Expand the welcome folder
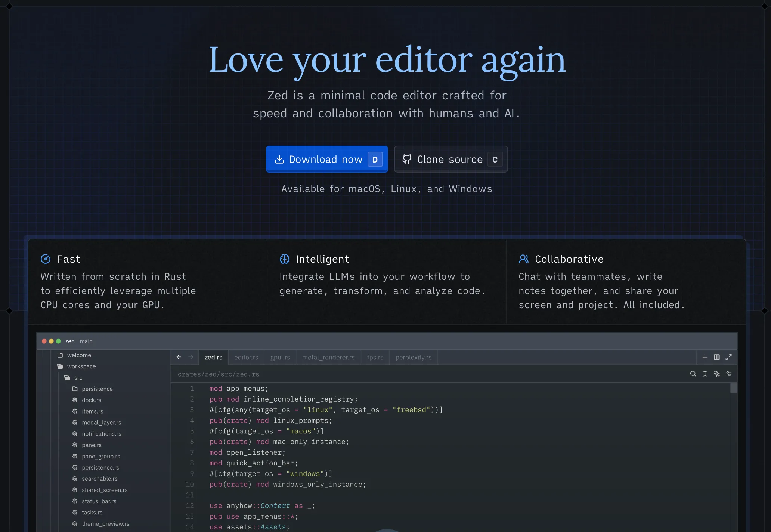This screenshot has height=532, width=771. pyautogui.click(x=78, y=355)
